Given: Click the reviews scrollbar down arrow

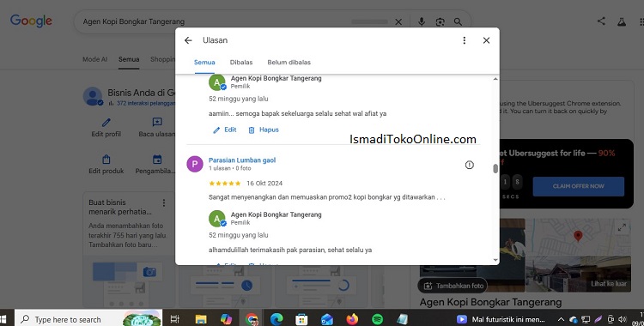Looking at the screenshot, I should 495,260.
